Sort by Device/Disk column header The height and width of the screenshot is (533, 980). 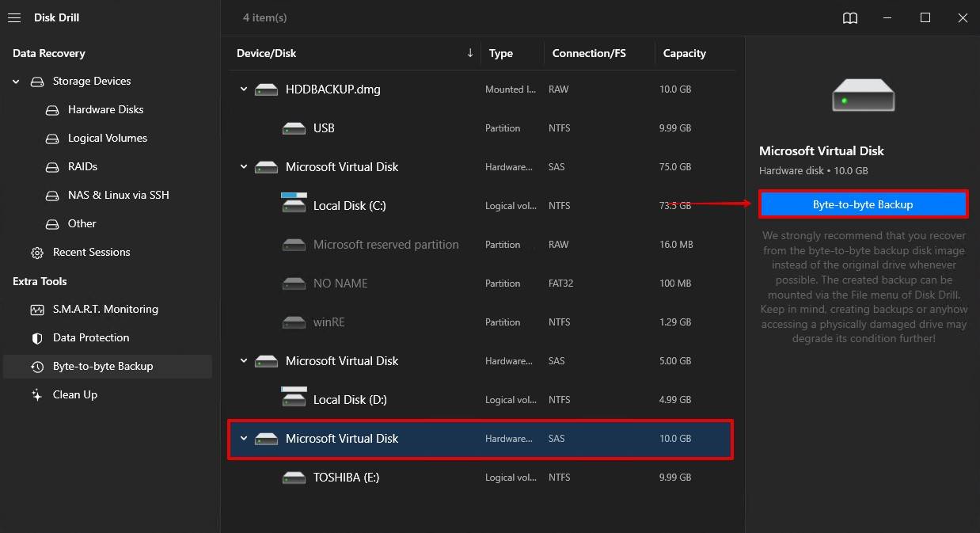(266, 53)
